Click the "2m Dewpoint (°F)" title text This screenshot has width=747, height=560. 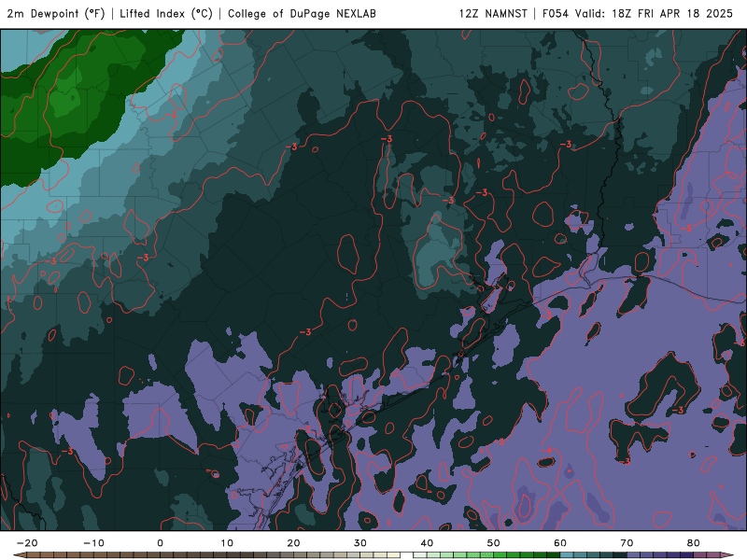tap(56, 13)
